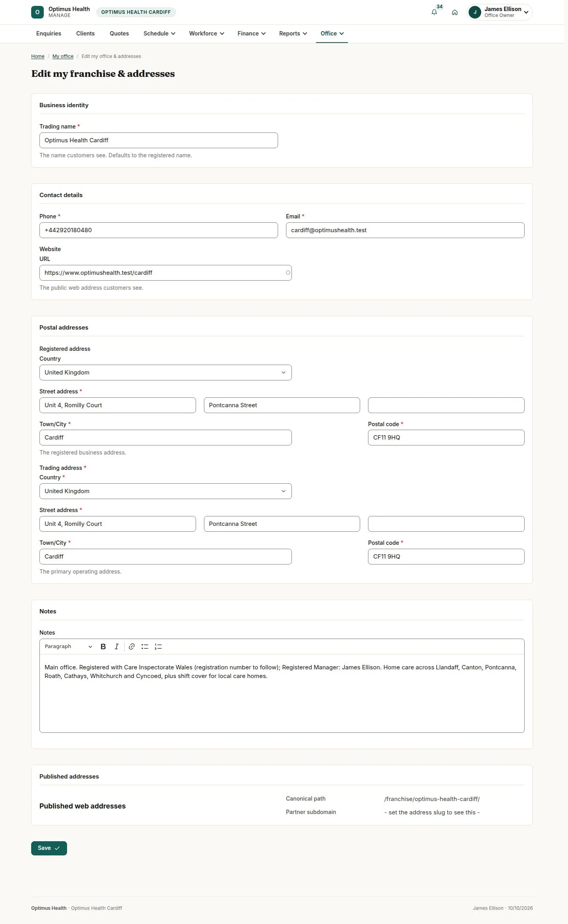
Task: Open the Office menu
Action: click(x=332, y=34)
